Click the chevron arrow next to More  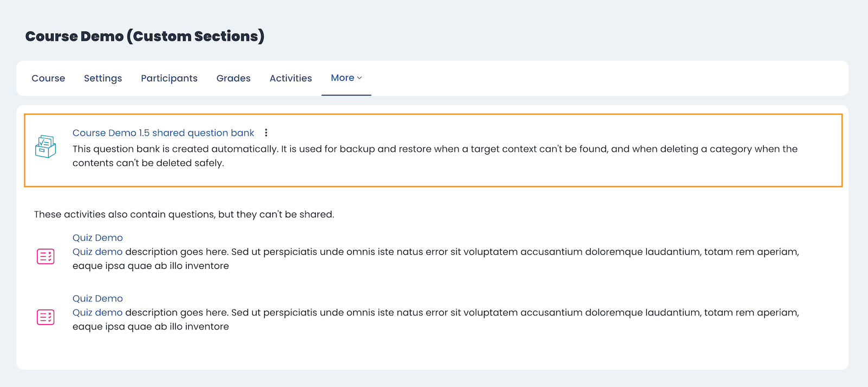click(x=359, y=78)
